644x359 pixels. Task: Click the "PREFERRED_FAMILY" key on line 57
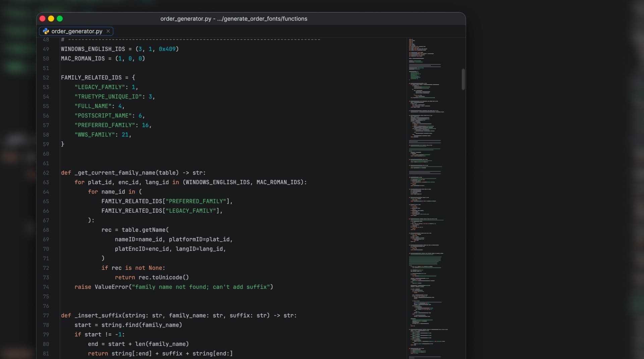pos(105,125)
